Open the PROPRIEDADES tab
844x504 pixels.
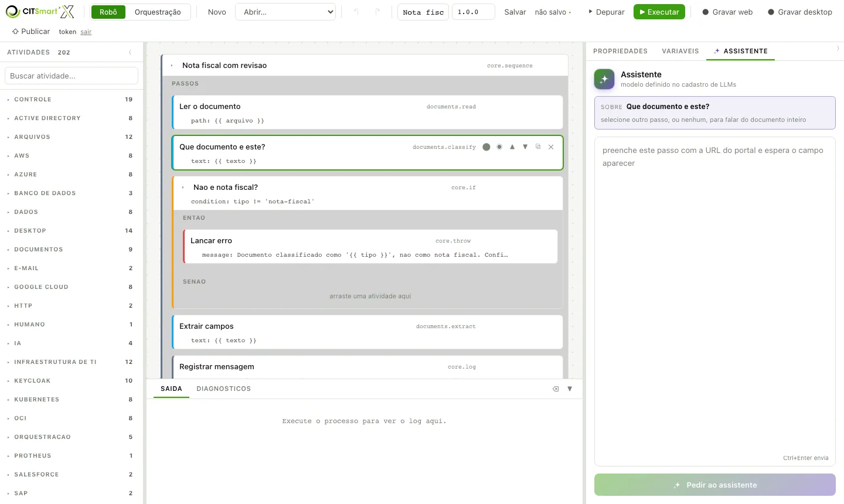pos(620,51)
